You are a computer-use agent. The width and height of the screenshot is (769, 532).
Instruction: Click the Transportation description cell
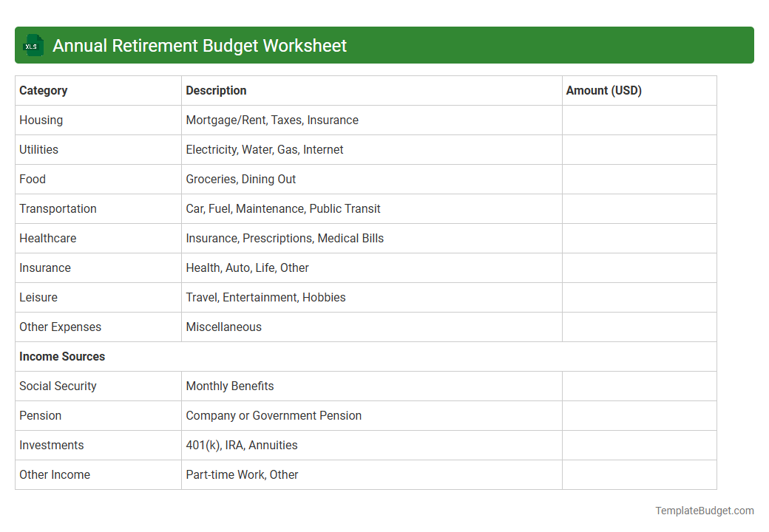pyautogui.click(x=283, y=208)
